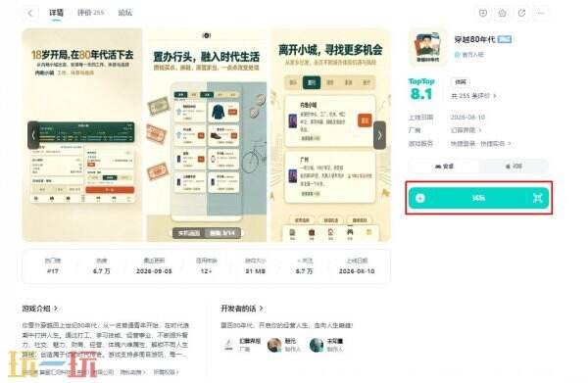Open the 所需权限 permissions link
Viewport: 588px width, 383px height.
(167, 372)
